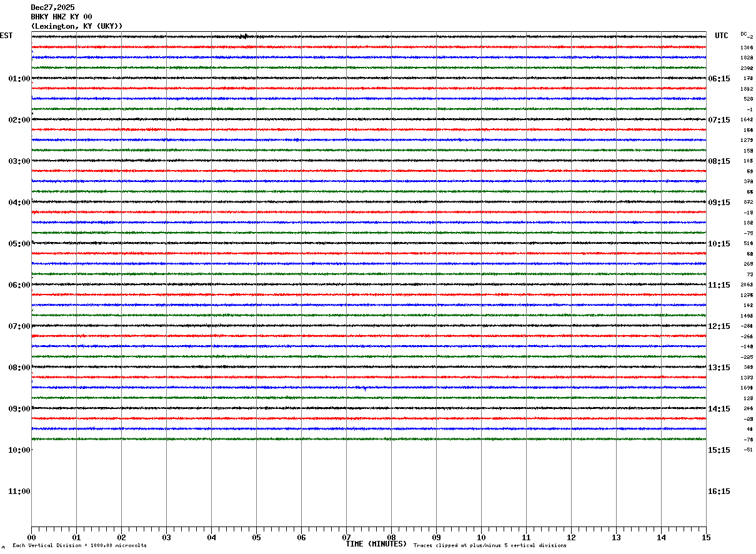Select the 05:00 EST row label
The height and width of the screenshot is (554, 756).
tap(19, 244)
